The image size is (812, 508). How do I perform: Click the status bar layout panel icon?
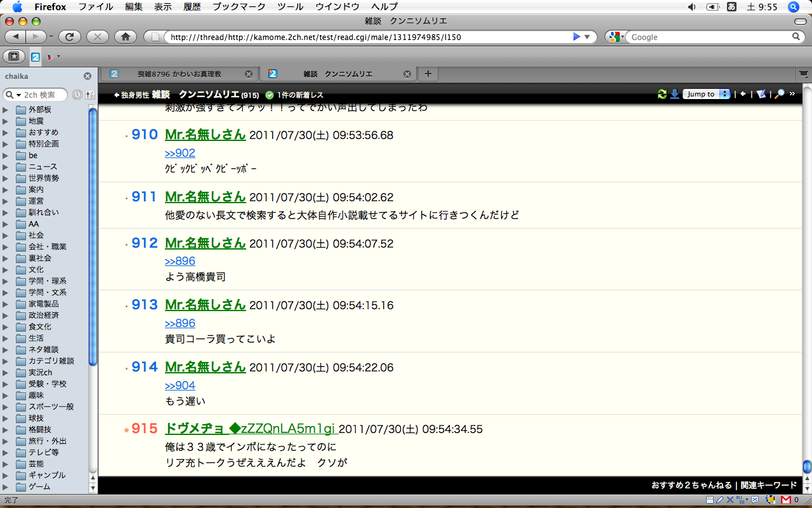710,500
